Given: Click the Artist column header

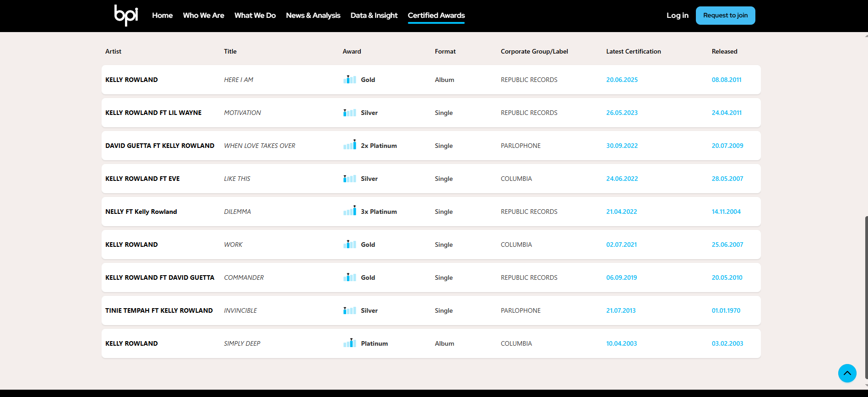Looking at the screenshot, I should click(113, 51).
